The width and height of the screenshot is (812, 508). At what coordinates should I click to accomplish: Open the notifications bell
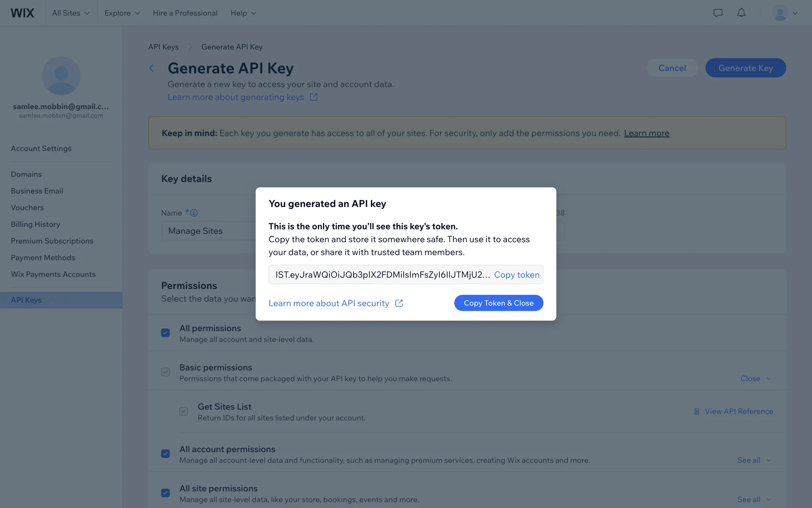741,13
